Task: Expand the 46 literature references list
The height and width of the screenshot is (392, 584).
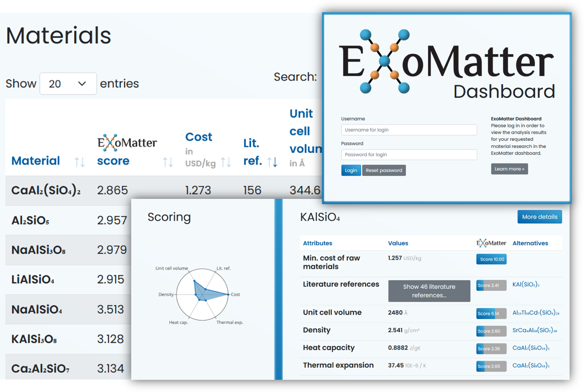Action: click(429, 291)
